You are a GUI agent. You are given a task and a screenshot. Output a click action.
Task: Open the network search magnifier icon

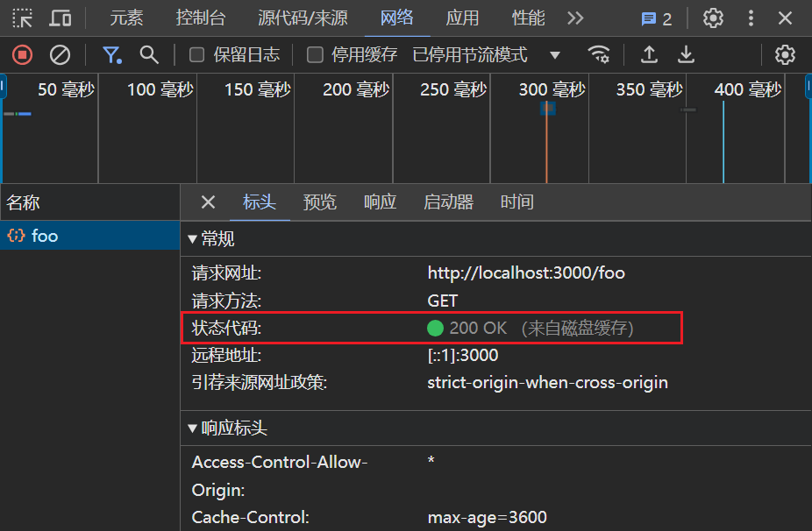[147, 54]
